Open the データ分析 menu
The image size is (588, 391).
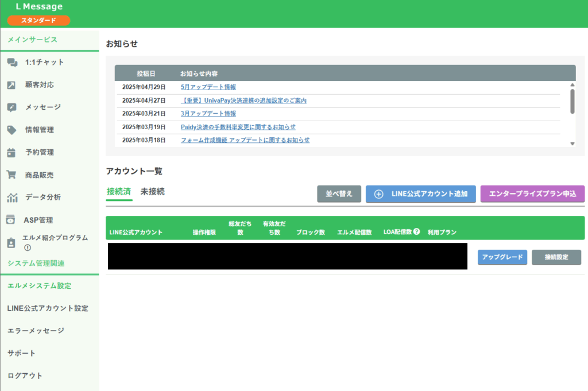click(42, 197)
